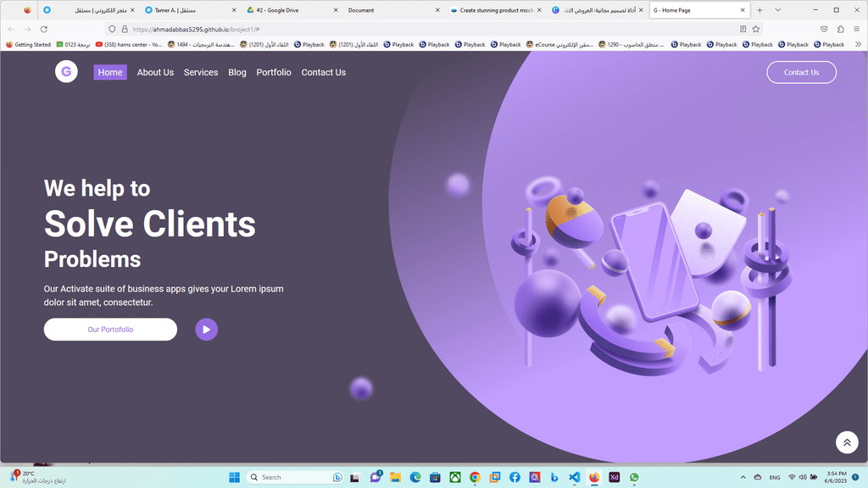Open the Extensions puzzle icon
This screenshot has width=868, height=488.
point(840,29)
